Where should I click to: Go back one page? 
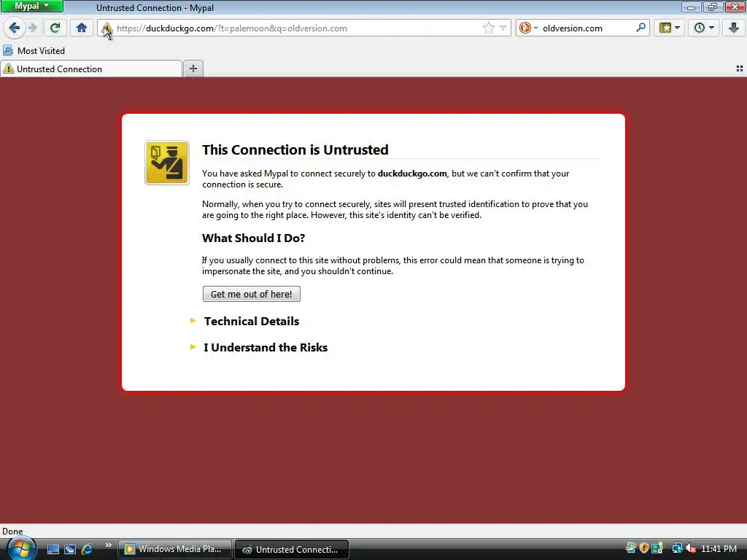(15, 28)
